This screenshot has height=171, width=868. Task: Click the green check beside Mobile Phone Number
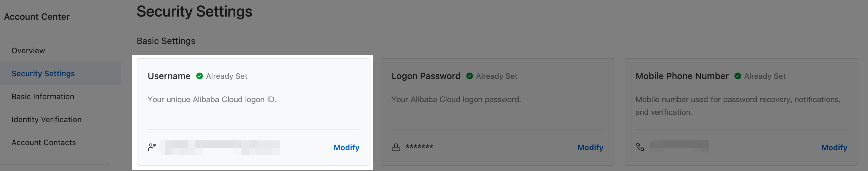(x=738, y=76)
